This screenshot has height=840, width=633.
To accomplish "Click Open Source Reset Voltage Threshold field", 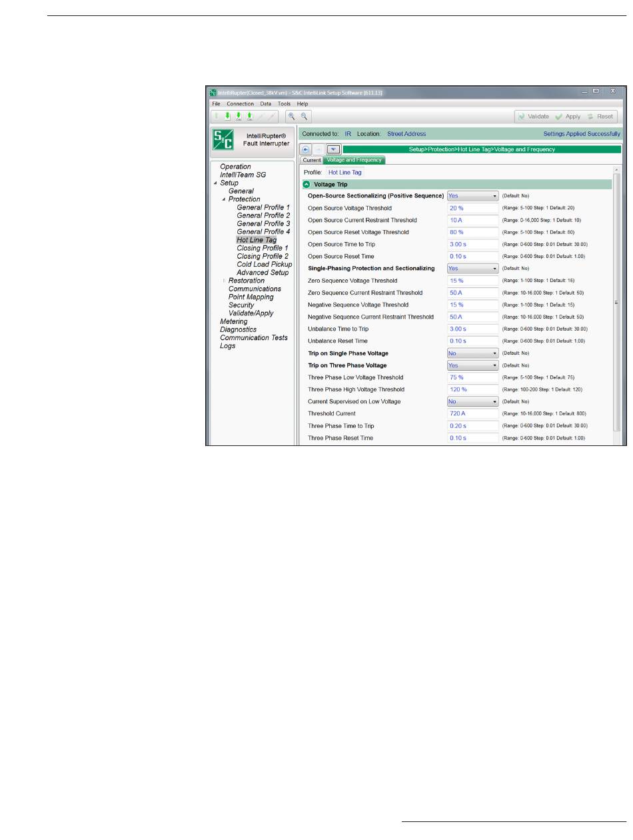I will click(x=472, y=232).
